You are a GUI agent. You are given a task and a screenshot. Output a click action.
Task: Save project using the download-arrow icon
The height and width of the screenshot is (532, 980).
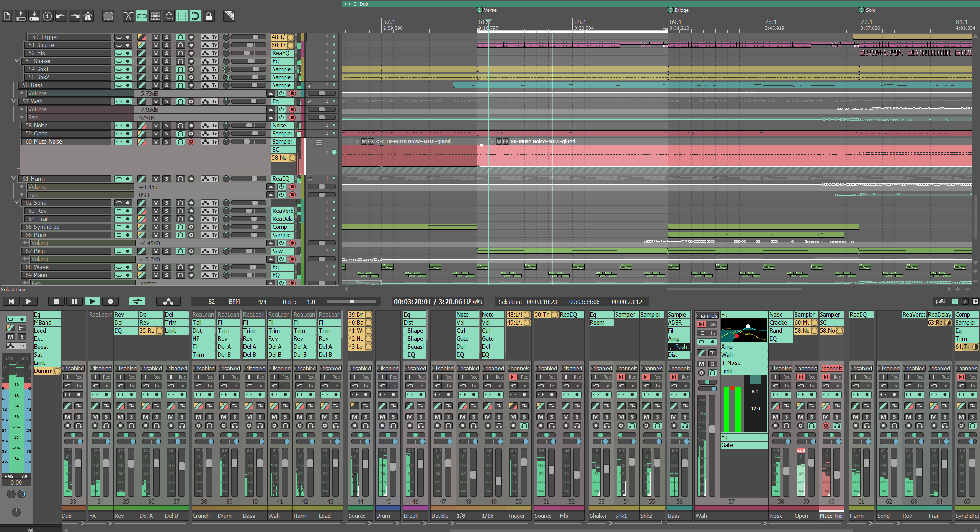tap(34, 16)
